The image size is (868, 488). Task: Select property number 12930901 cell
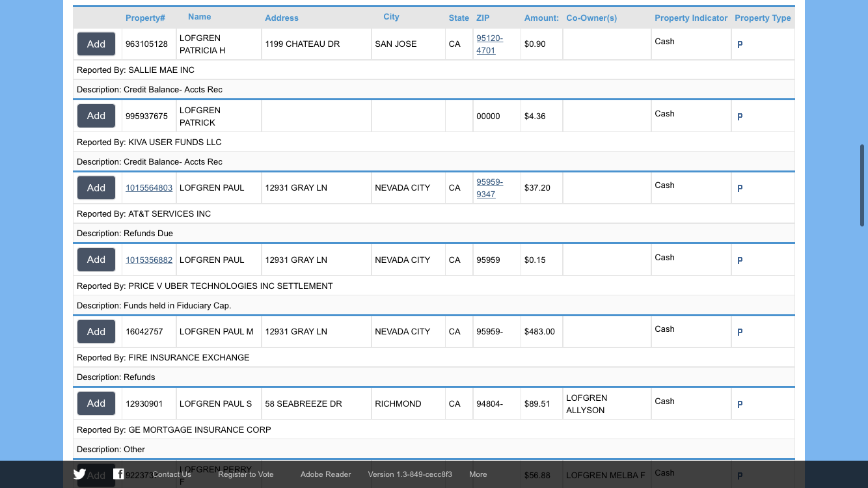(x=149, y=403)
